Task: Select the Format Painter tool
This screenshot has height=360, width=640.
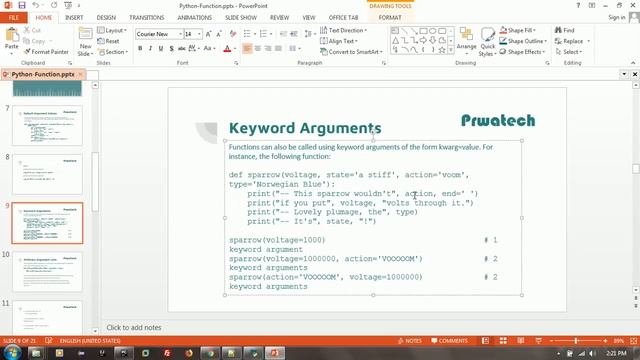Action: [x=46, y=52]
